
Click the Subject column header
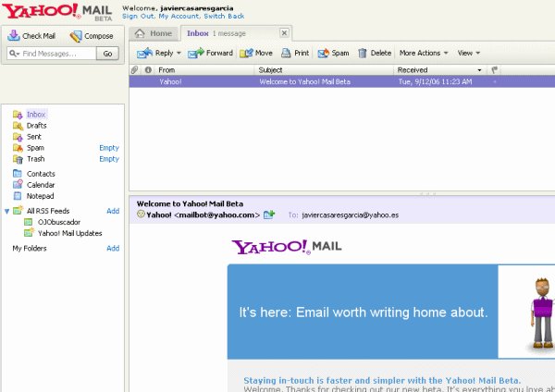[270, 70]
